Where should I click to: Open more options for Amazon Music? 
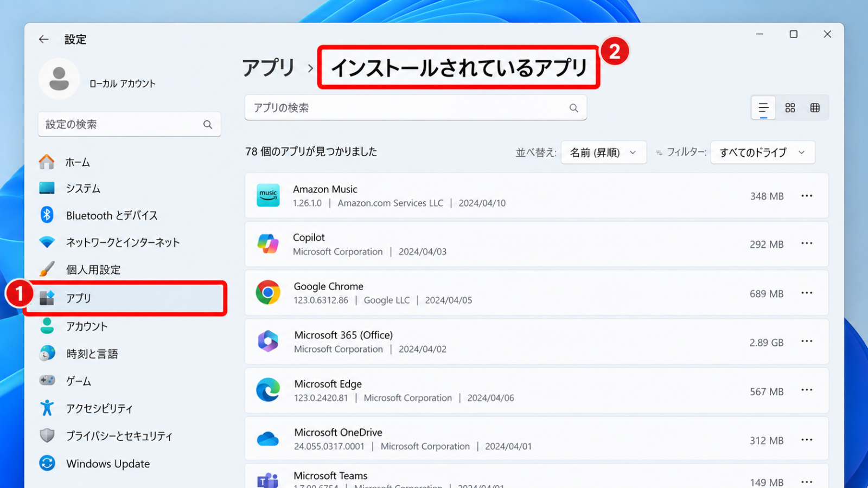click(807, 196)
